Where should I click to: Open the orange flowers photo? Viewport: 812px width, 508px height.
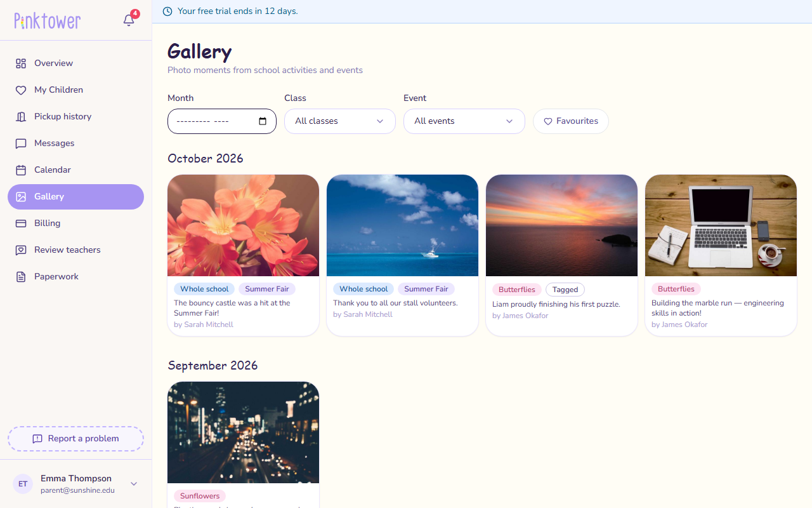point(244,225)
